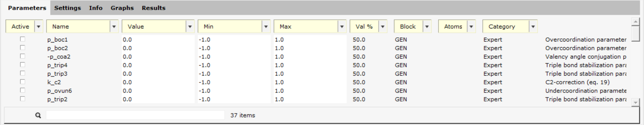
Task: Sort by the Max column header
Action: pos(306,26)
